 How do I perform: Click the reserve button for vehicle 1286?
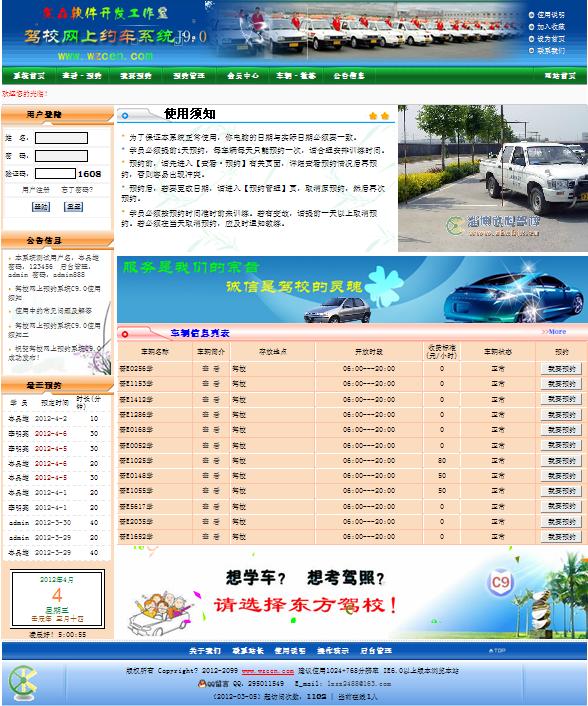click(561, 414)
